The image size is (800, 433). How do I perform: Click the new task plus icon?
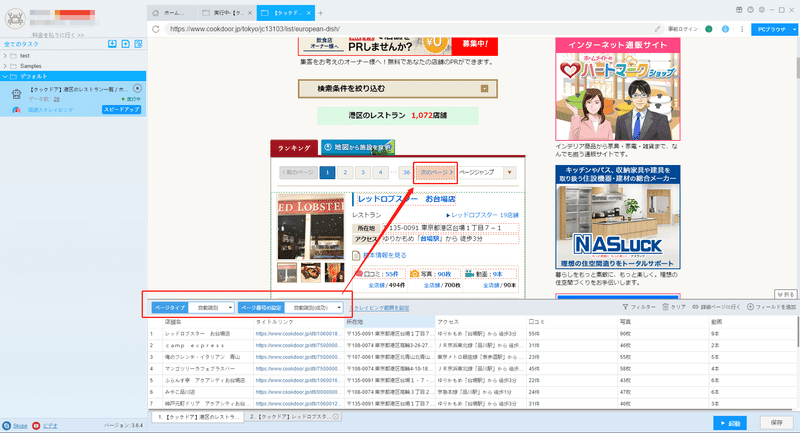click(x=126, y=44)
